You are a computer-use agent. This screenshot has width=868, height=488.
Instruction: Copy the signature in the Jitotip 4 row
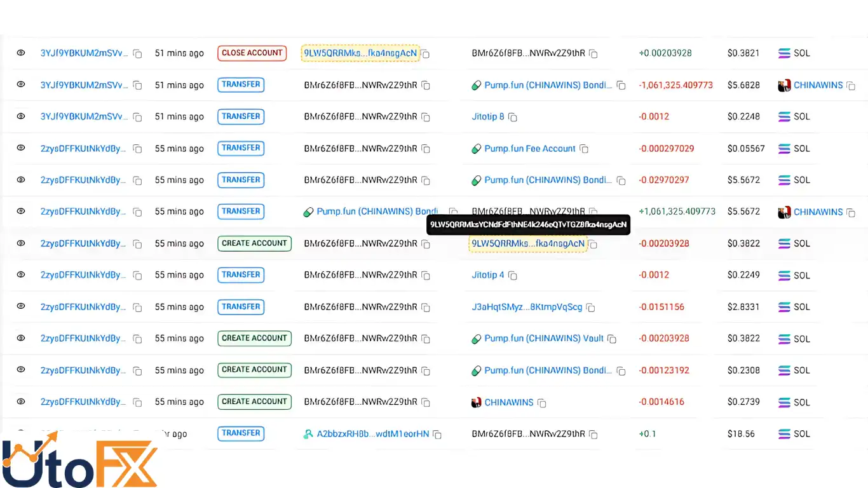[137, 276]
